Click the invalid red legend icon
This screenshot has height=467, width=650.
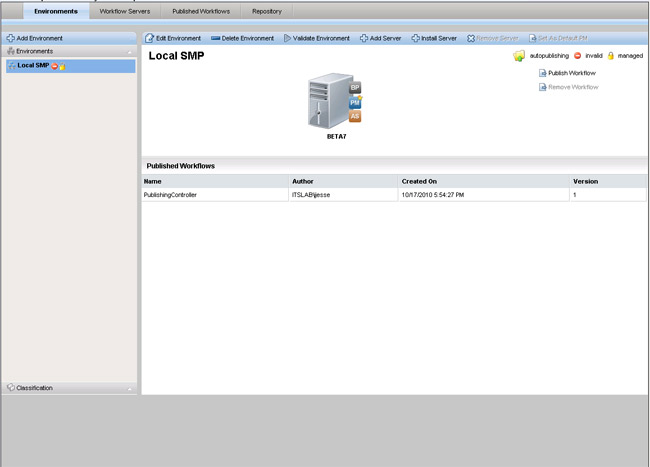click(577, 56)
